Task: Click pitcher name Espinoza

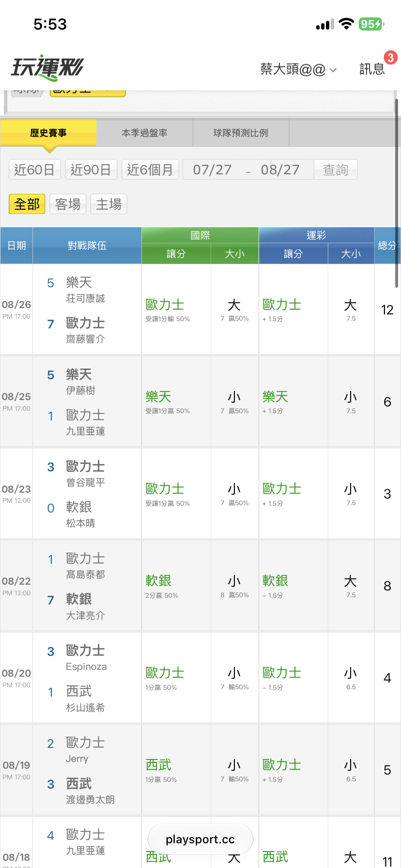Action: coord(86,666)
